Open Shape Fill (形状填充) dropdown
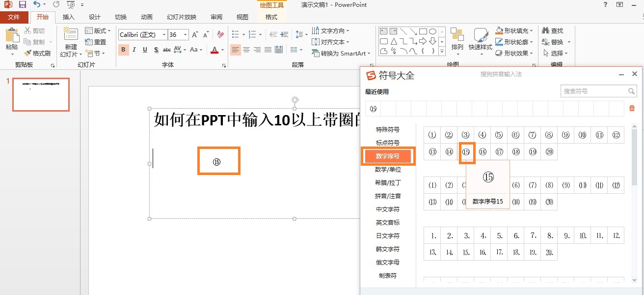The width and height of the screenshot is (644, 295). click(514, 30)
